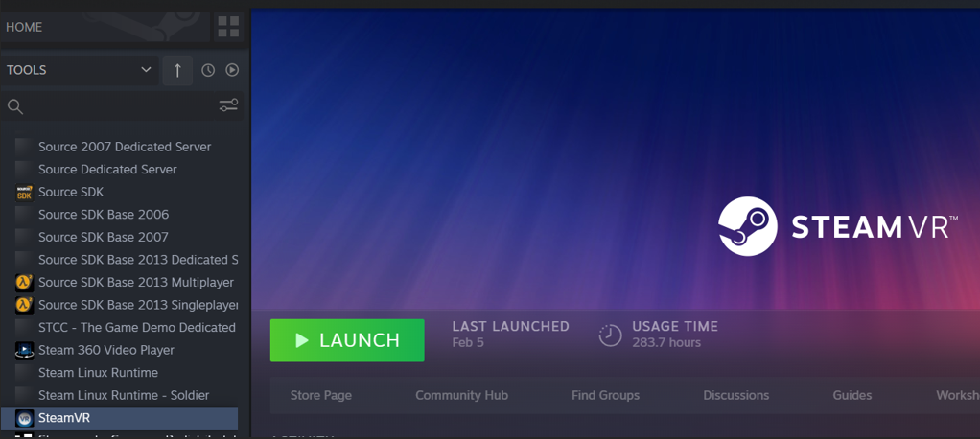Click the ready-to-play filter icon
Screen dimensions: 980x439
pos(232,70)
